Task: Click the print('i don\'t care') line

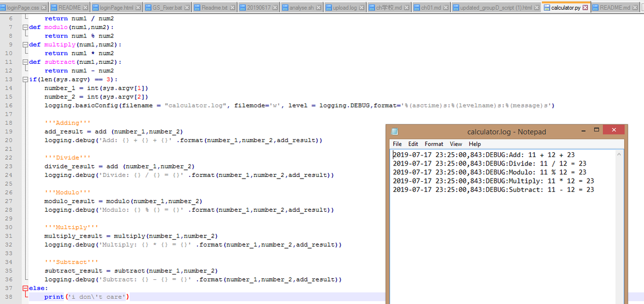Action: (x=87, y=296)
